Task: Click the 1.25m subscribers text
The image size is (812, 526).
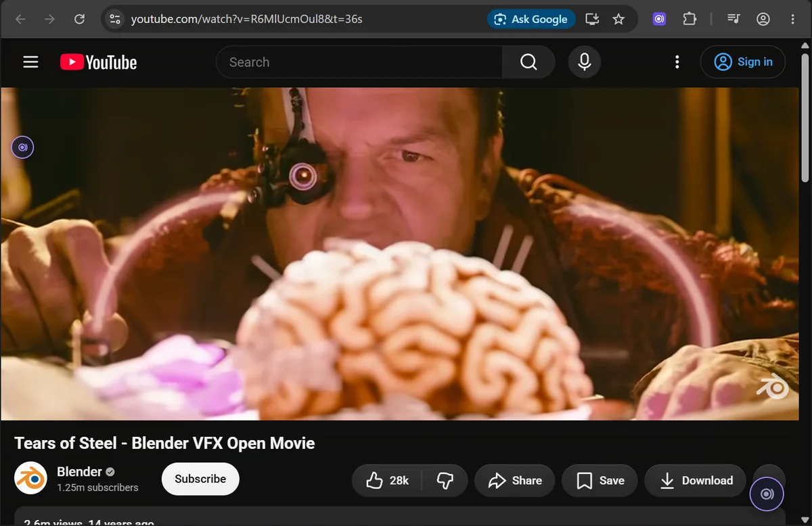Action: [97, 487]
